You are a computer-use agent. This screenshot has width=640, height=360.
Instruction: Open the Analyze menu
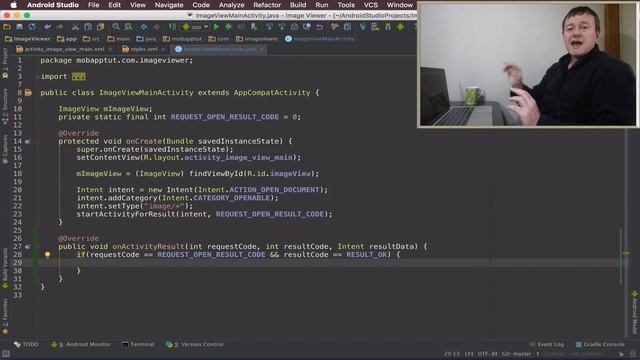point(231,5)
